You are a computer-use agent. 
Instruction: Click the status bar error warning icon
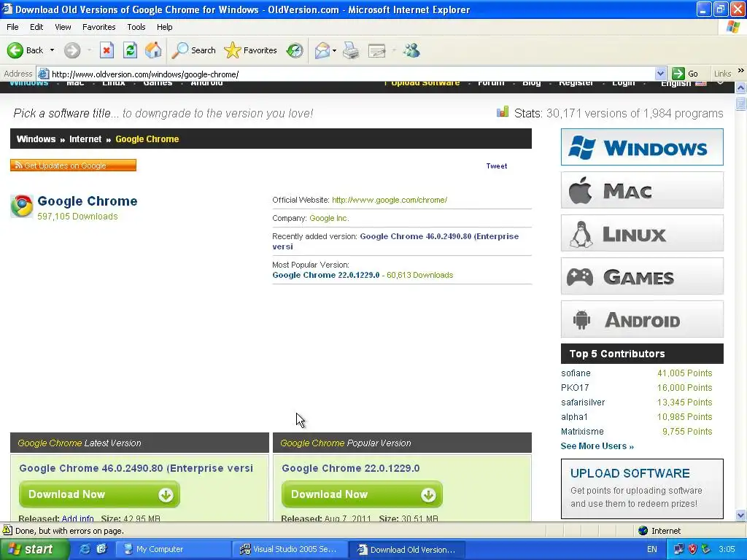[x=7, y=530]
